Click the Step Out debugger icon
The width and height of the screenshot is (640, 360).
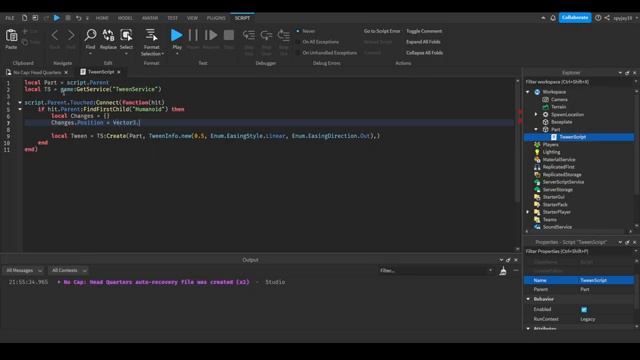(x=284, y=35)
